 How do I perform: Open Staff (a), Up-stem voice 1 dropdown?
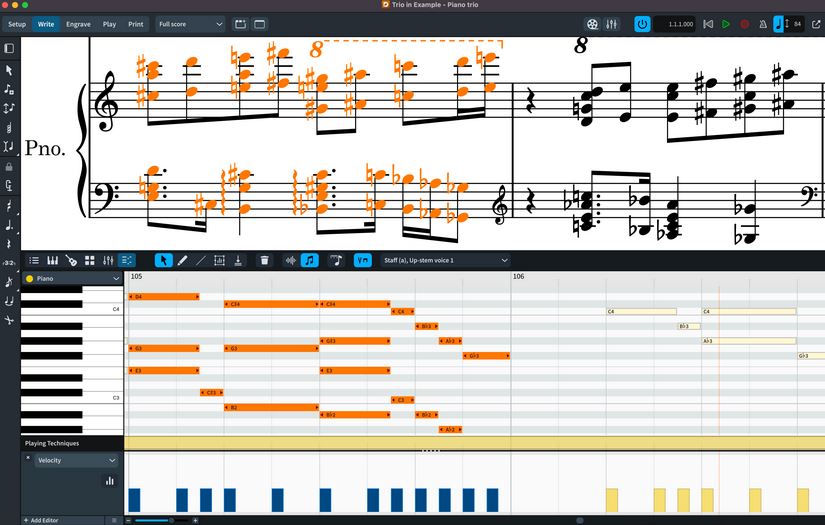point(445,260)
